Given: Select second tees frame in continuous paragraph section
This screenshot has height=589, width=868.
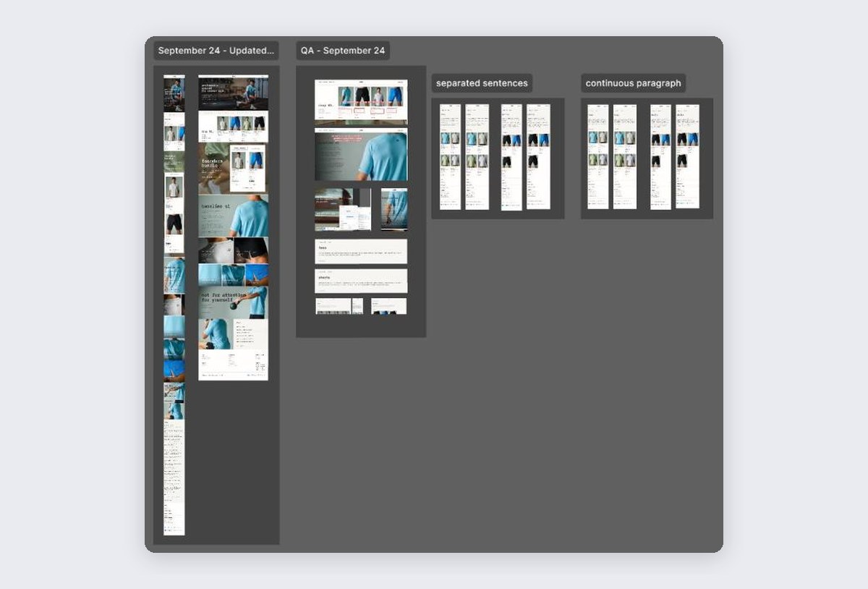Looking at the screenshot, I should [x=625, y=157].
